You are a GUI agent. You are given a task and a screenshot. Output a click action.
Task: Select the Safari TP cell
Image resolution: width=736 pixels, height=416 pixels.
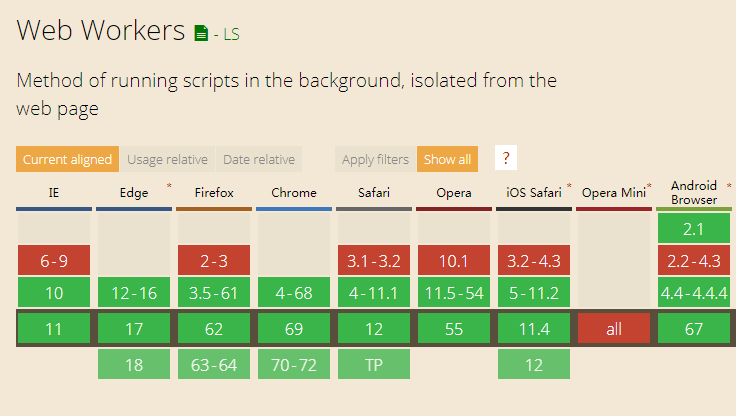[x=374, y=364]
